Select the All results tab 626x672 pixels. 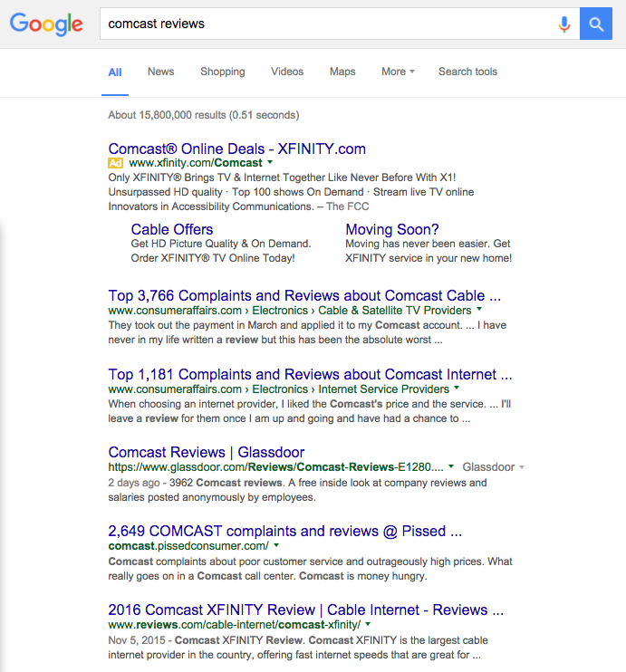click(115, 72)
